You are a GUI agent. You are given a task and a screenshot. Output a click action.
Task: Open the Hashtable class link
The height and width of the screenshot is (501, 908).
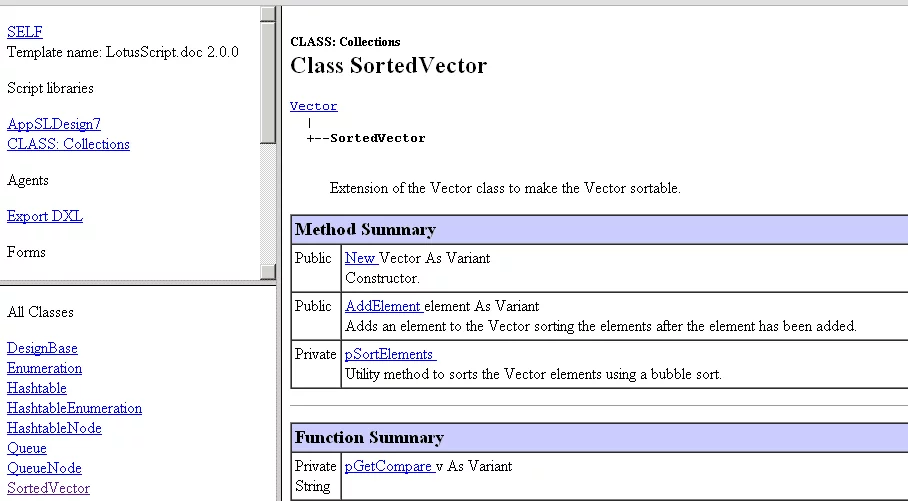[x=37, y=388]
